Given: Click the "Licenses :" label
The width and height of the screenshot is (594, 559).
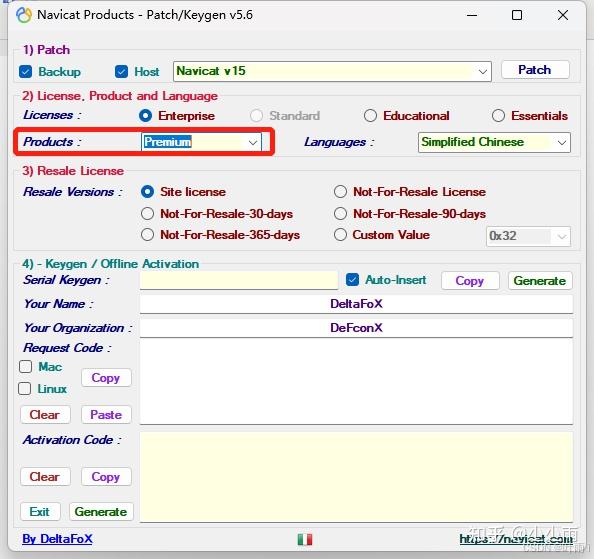Looking at the screenshot, I should (52, 115).
